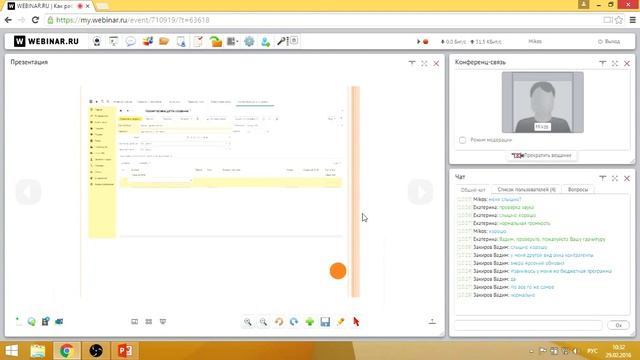640x360 pixels.
Task: Maximize the Чат panel
Action: (615, 178)
